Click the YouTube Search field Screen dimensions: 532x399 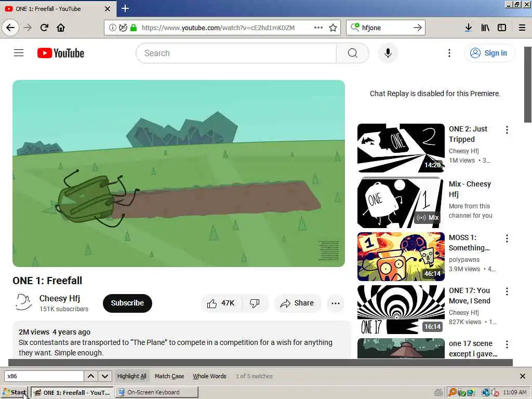coord(236,53)
